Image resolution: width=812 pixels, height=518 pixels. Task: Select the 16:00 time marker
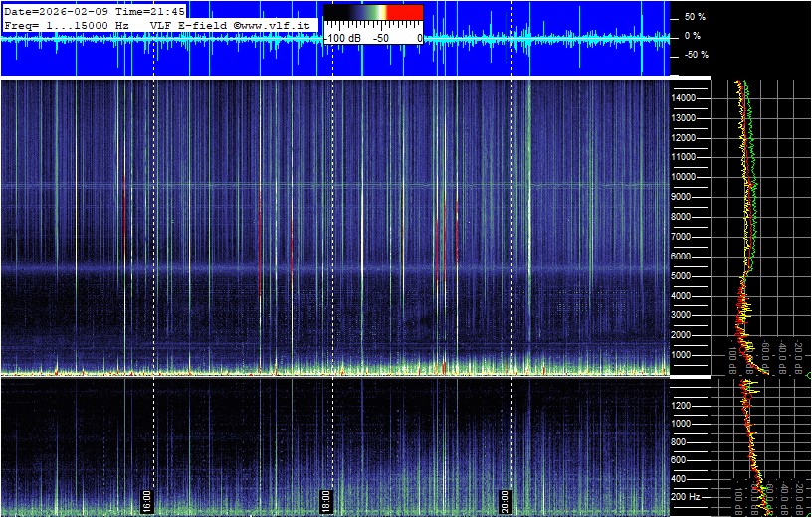click(147, 498)
